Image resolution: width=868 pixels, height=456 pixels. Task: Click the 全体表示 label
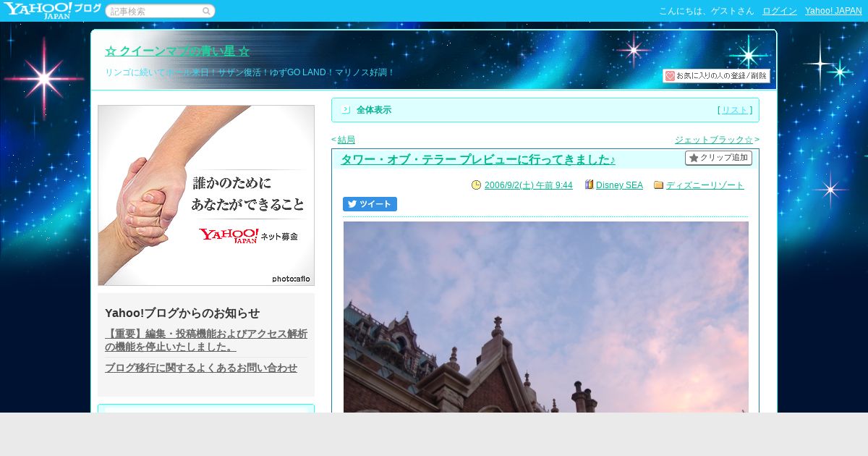[374, 110]
